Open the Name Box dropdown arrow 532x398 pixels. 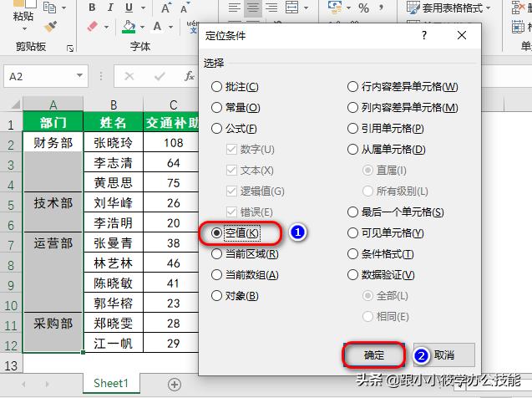point(79,75)
